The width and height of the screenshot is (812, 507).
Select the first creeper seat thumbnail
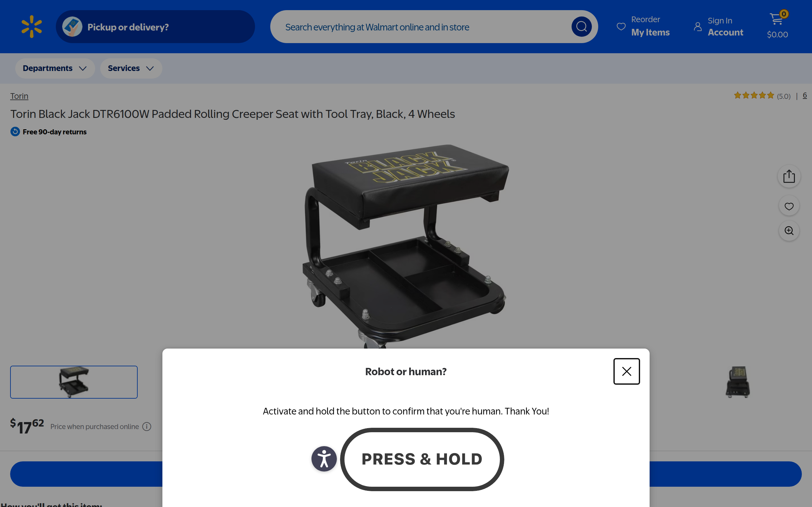74,382
